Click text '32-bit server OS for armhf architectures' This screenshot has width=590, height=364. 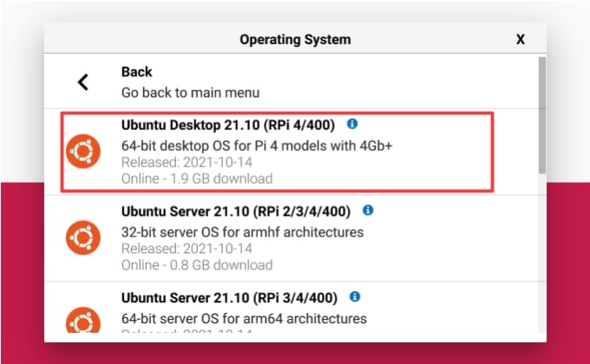242,232
